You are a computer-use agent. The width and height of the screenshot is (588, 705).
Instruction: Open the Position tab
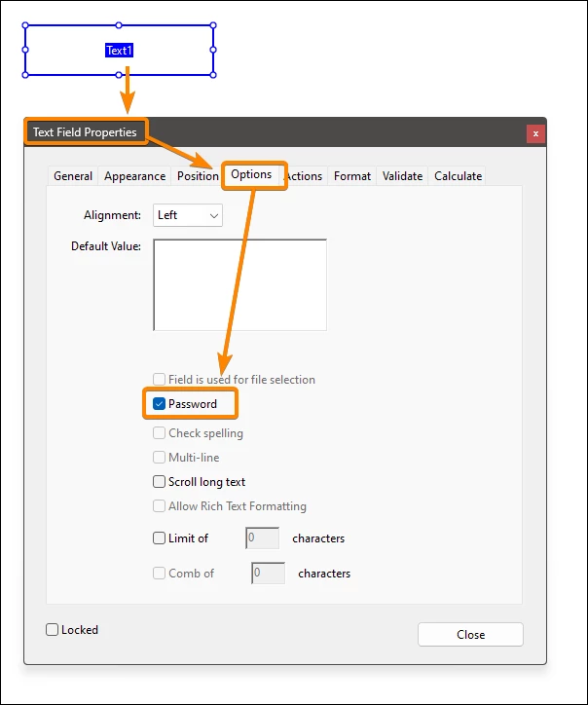[198, 176]
